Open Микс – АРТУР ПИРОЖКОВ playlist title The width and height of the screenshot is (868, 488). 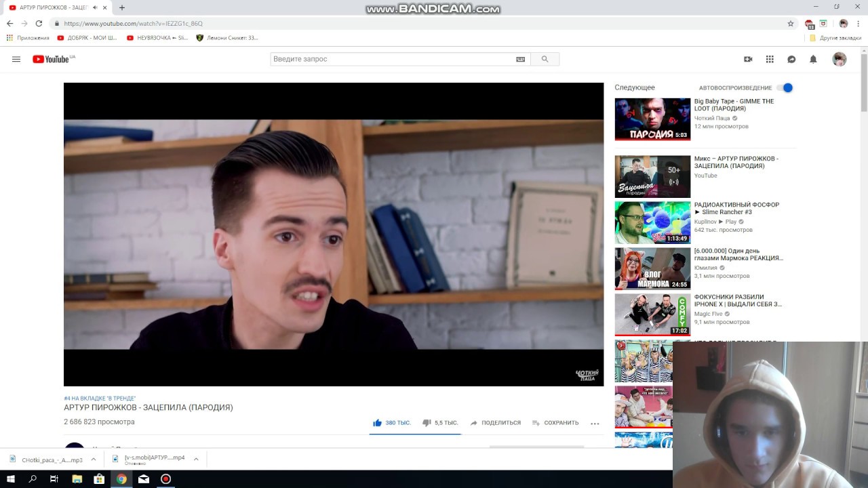pyautogui.click(x=736, y=162)
